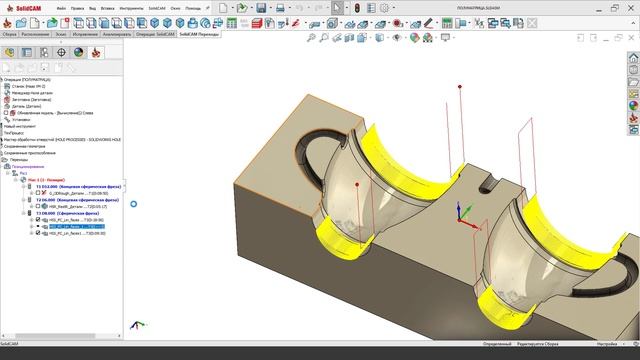Switch to the Эскиз tab

point(61,34)
